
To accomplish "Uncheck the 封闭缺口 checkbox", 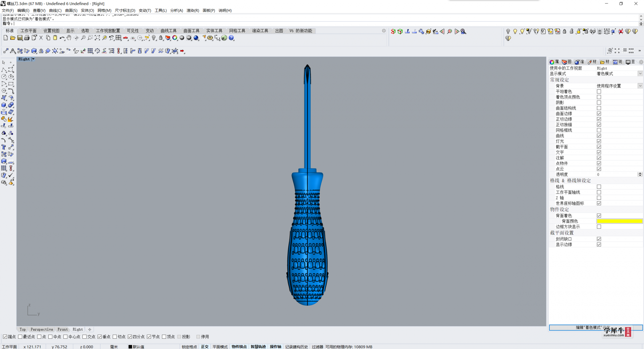I will coord(599,239).
